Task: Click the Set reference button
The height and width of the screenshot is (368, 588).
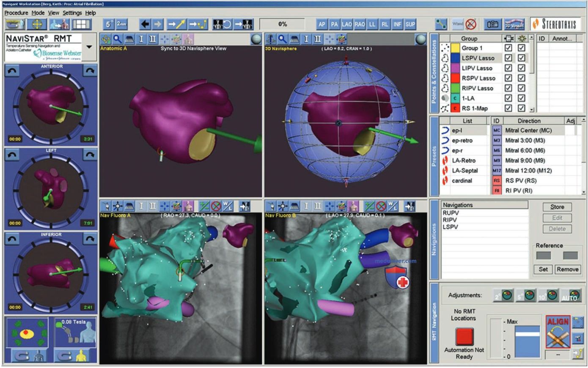Action: [x=543, y=269]
